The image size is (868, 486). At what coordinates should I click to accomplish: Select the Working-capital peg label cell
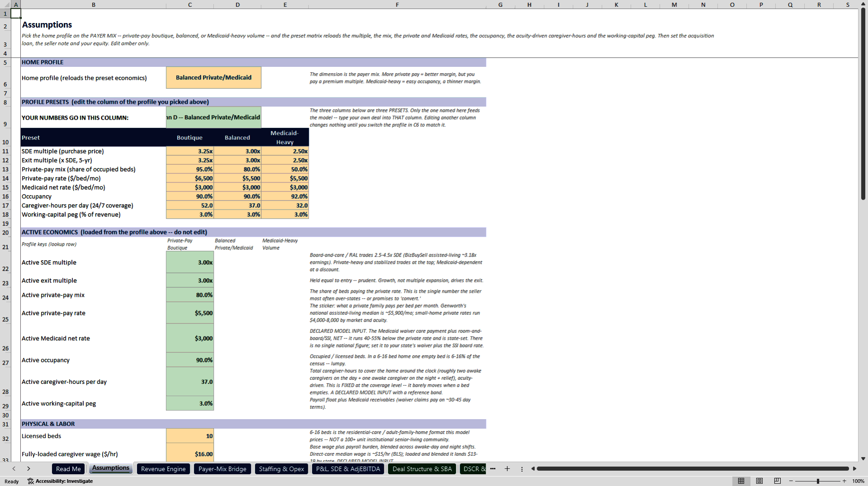(93, 215)
